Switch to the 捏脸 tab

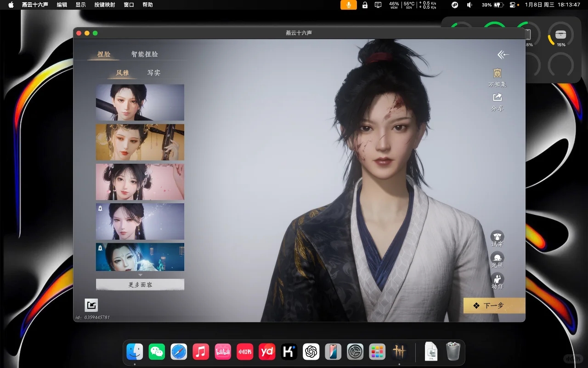tap(104, 54)
